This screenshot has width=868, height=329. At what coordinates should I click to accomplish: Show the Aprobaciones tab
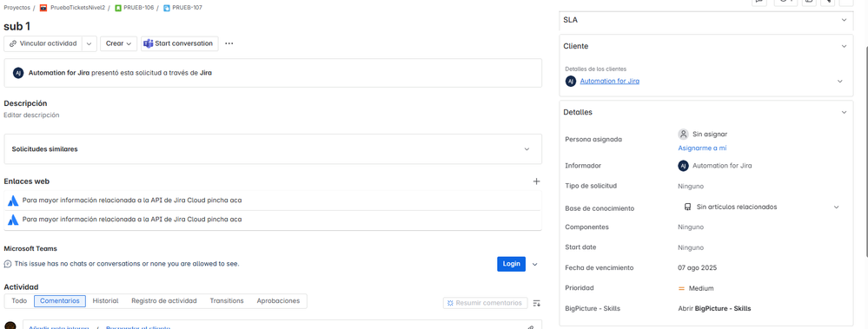point(278,301)
